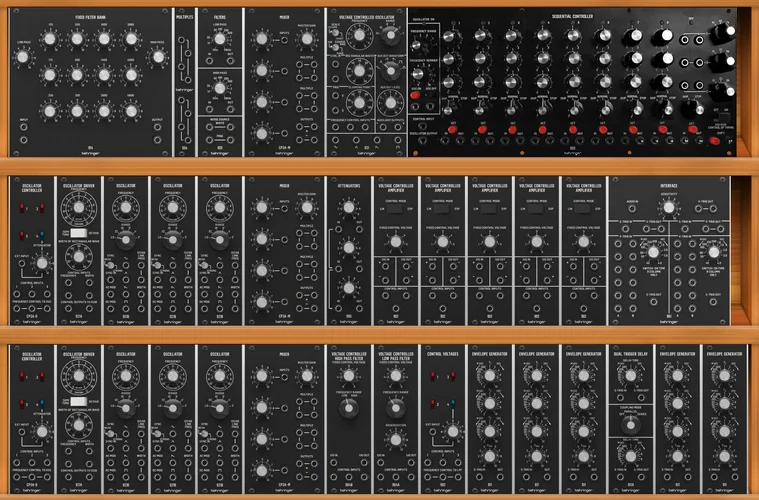Toggle LIN/EXP switch on third Voltage Controlled Amplifier
Image resolution: width=759 pixels, height=500 pixels.
pyautogui.click(x=489, y=209)
